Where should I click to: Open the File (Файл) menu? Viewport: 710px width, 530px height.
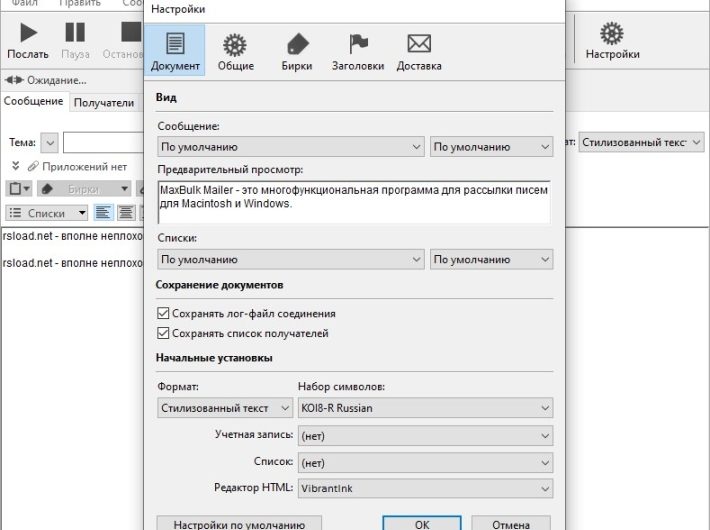point(24,3)
